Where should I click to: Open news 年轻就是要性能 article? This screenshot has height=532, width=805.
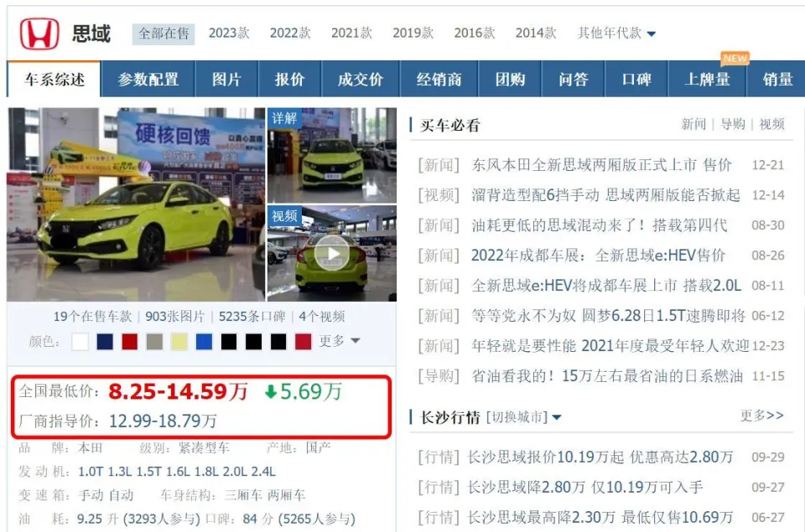[x=610, y=346]
